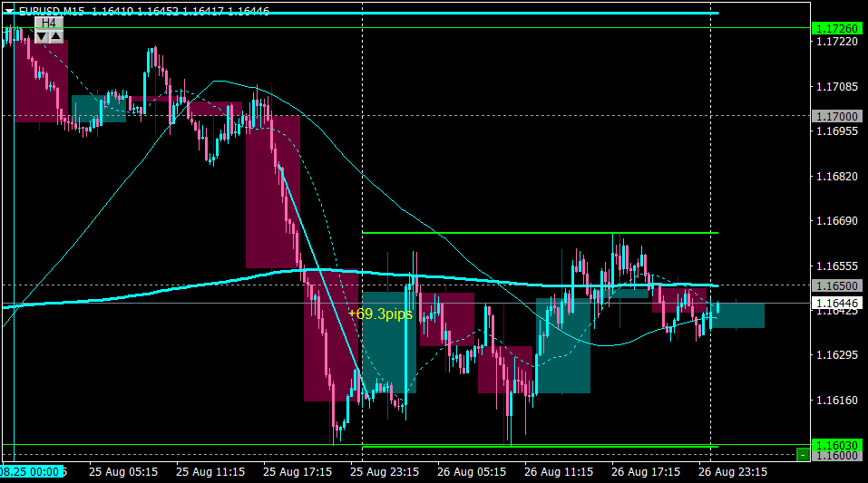Click the green minus button at bottom right
The width and height of the screenshot is (868, 483).
pyautogui.click(x=803, y=455)
